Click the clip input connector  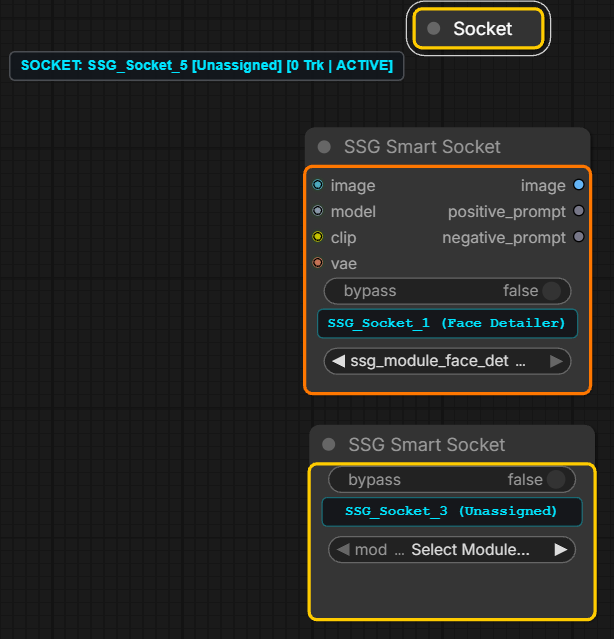click(x=318, y=237)
